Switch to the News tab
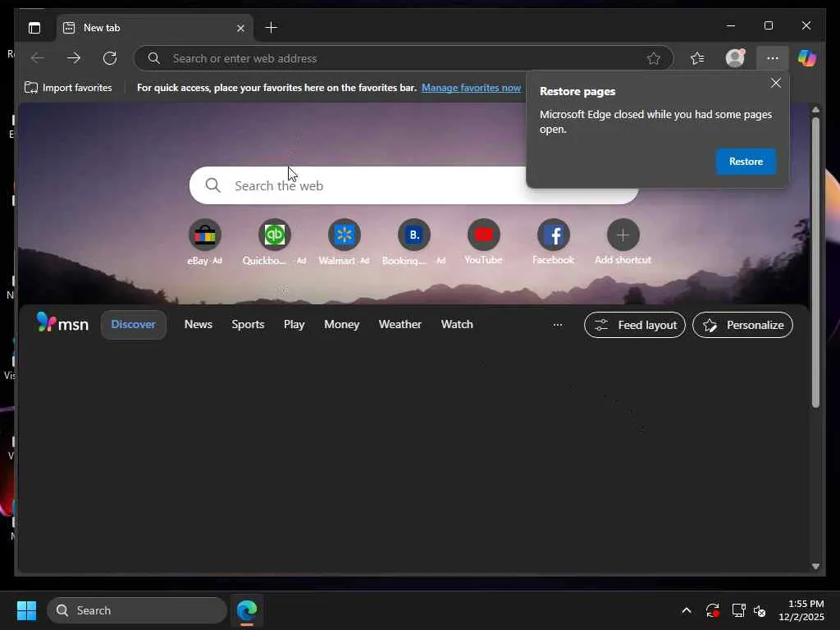The height and width of the screenshot is (630, 840). 199,324
